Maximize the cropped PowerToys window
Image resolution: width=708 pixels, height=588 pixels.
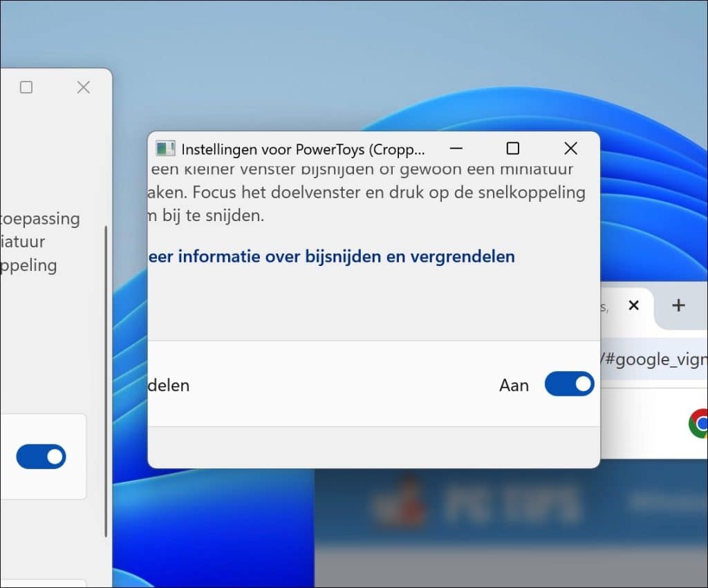pyautogui.click(x=512, y=149)
